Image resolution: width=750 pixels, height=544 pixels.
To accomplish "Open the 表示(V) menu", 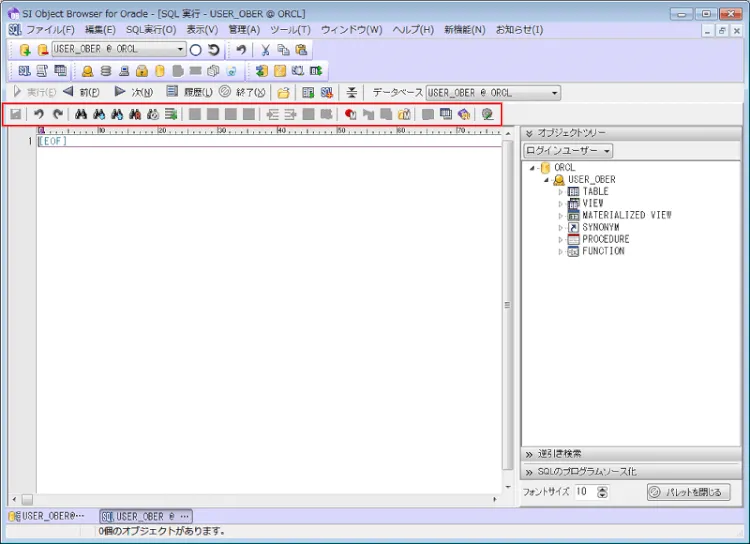I will pos(202,30).
